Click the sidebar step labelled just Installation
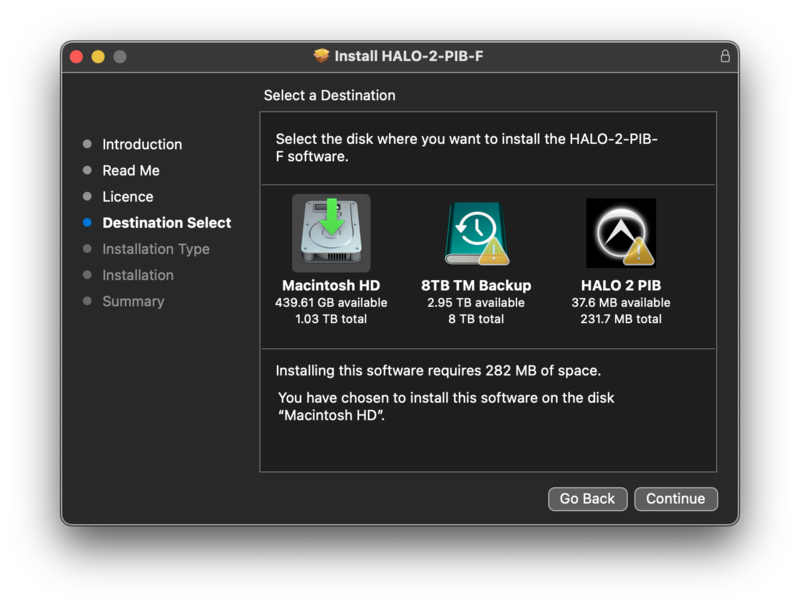 [x=138, y=275]
